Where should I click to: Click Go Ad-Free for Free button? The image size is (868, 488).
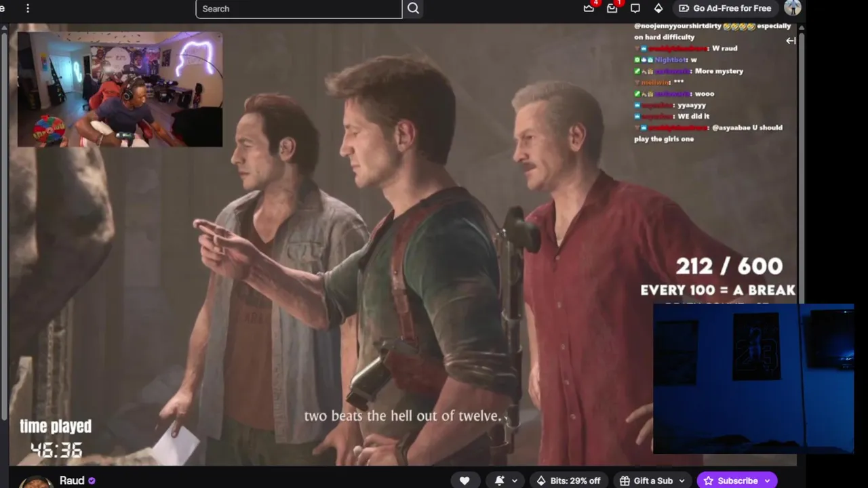(x=725, y=8)
